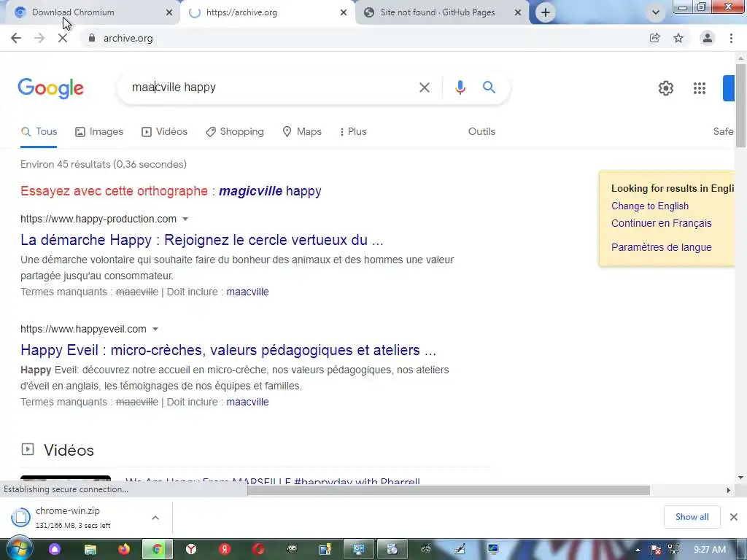
Task: Open Opera from the taskbar
Action: 258,550
